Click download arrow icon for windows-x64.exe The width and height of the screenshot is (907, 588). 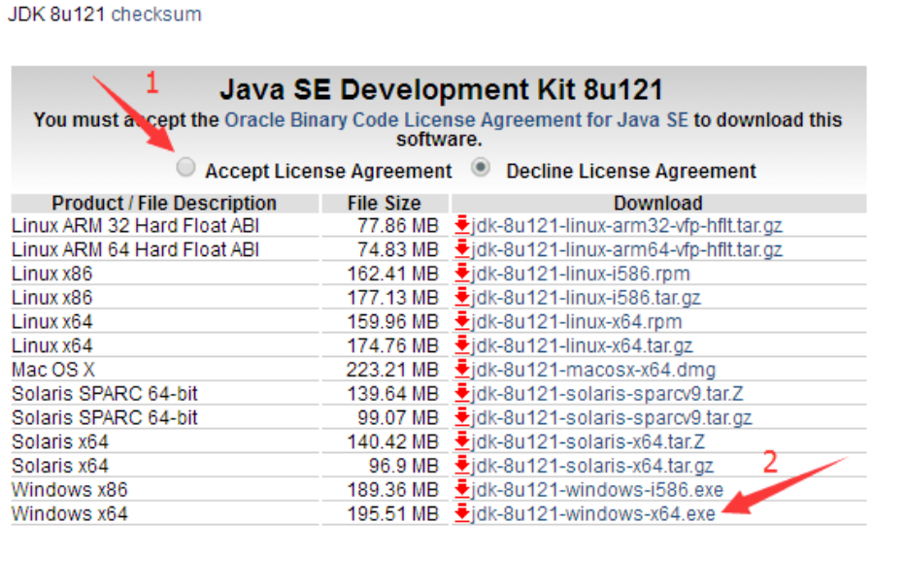click(462, 513)
